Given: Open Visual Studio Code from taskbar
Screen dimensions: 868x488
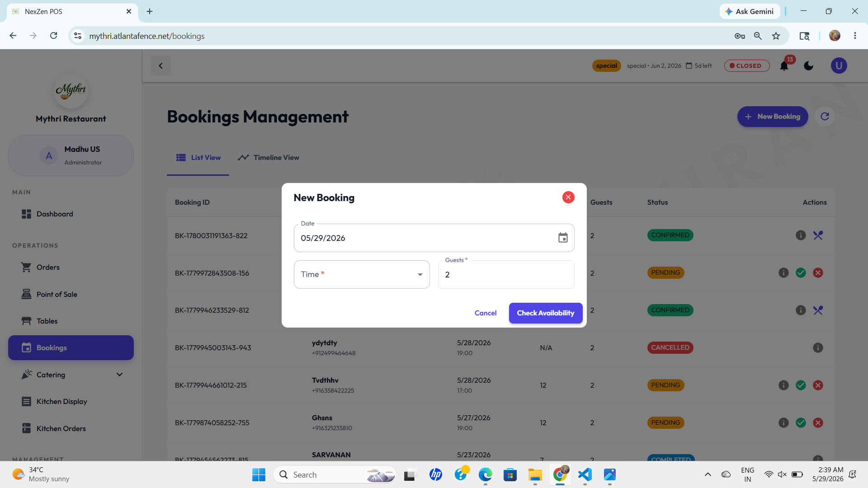Looking at the screenshot, I should coord(585,475).
